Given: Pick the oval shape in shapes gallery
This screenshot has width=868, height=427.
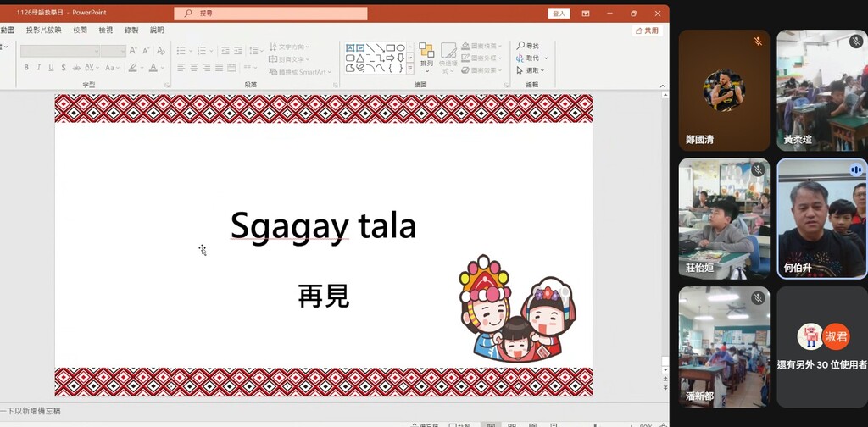Looking at the screenshot, I should click(401, 47).
